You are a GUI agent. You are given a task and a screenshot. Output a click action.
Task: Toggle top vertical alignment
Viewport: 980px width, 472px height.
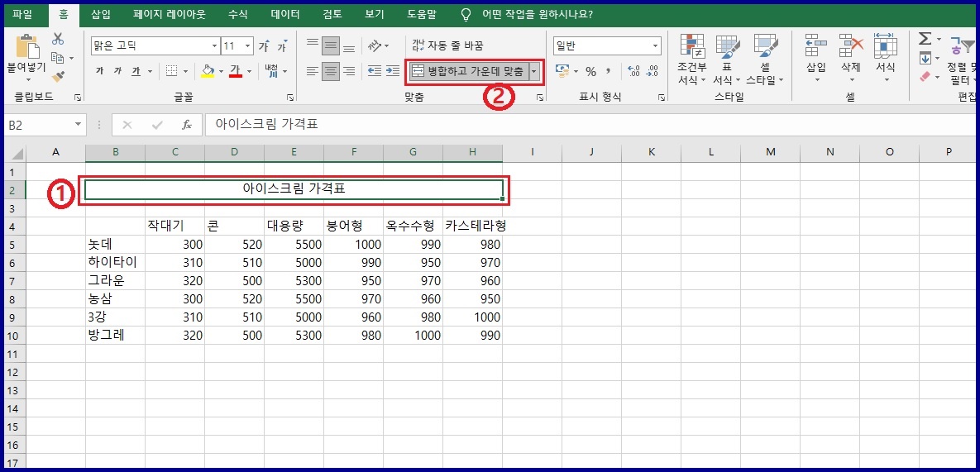click(x=313, y=45)
